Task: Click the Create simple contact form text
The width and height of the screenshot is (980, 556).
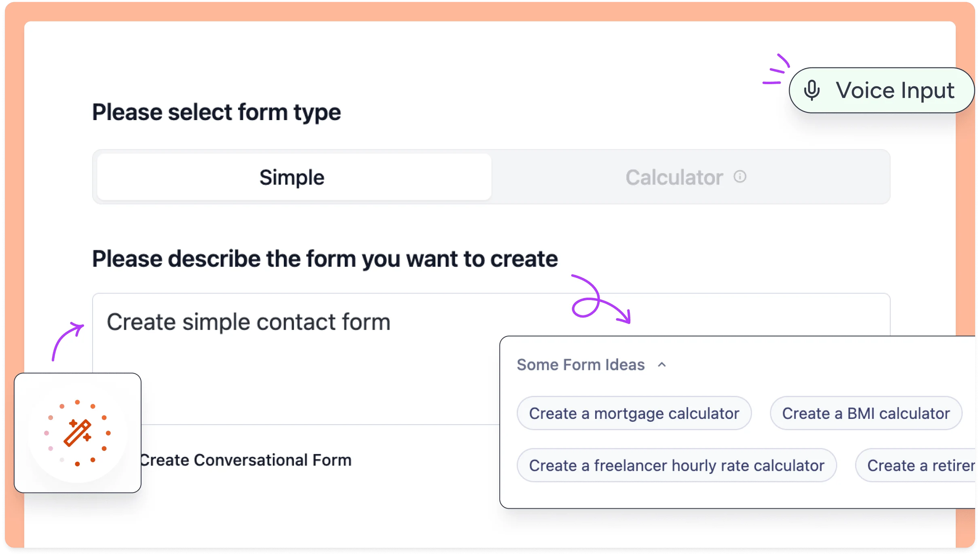Action: coord(248,322)
